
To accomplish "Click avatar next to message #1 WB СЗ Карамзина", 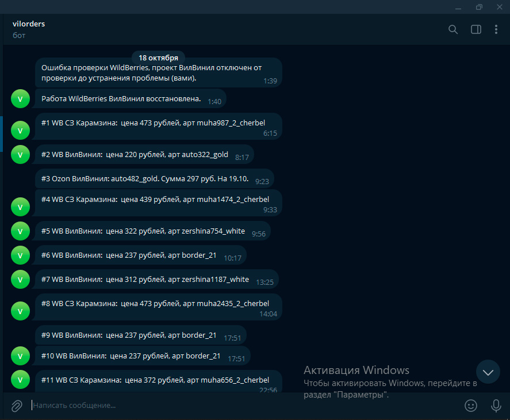I will pos(21,130).
